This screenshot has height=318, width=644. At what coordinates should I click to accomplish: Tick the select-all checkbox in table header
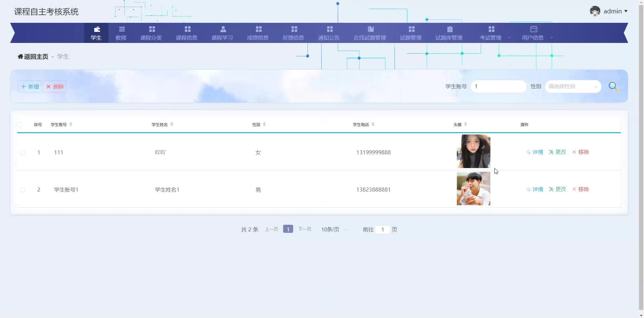tap(19, 124)
